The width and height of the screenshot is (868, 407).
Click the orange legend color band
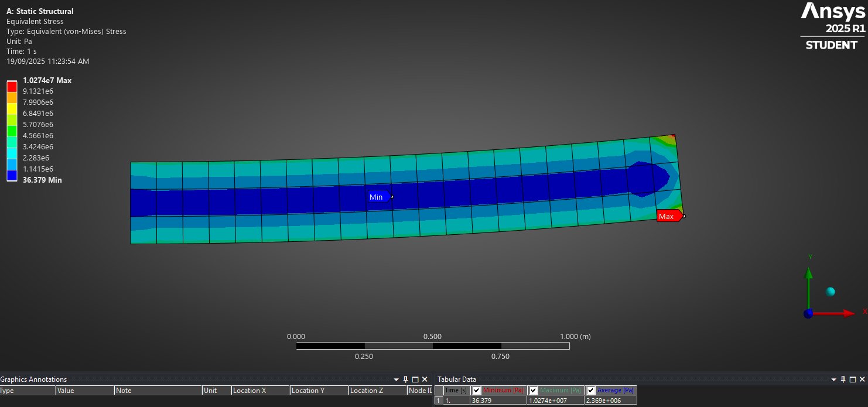click(12, 97)
